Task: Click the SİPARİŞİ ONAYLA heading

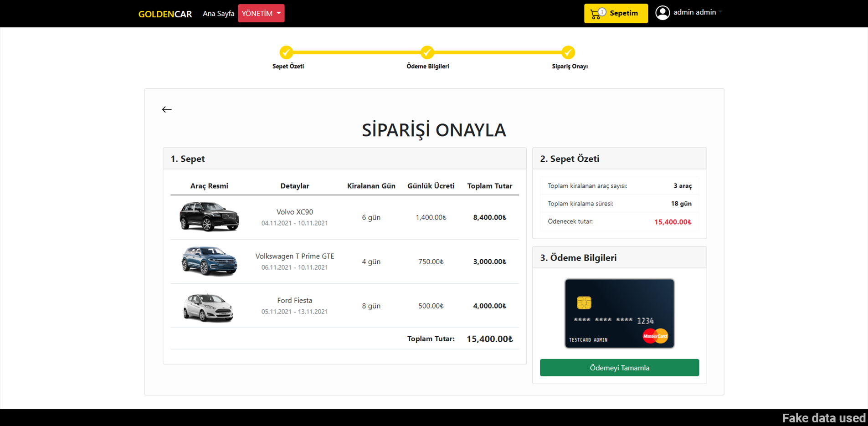Action: pos(434,130)
